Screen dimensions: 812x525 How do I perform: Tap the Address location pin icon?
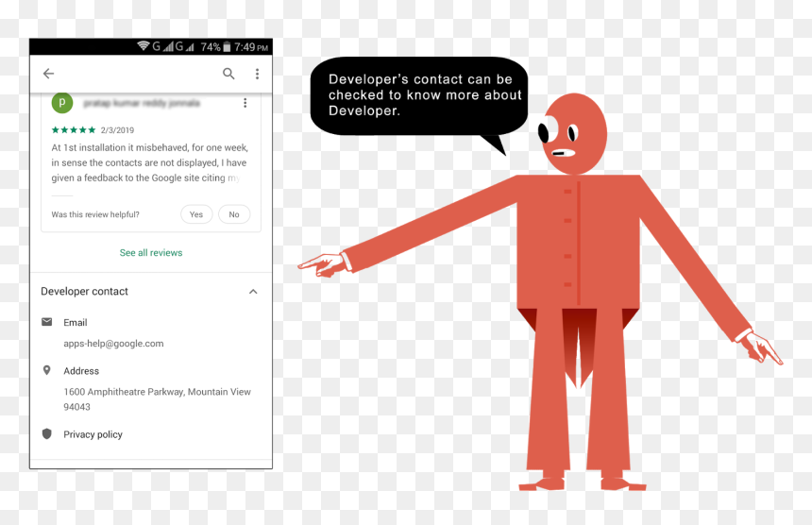pyautogui.click(x=46, y=370)
